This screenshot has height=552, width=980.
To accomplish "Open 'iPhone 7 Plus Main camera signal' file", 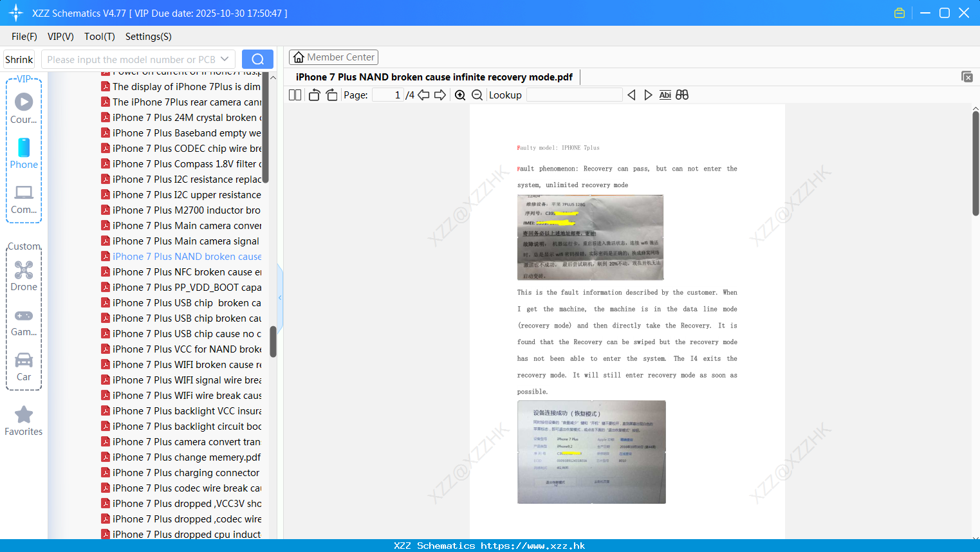I will coord(181,241).
